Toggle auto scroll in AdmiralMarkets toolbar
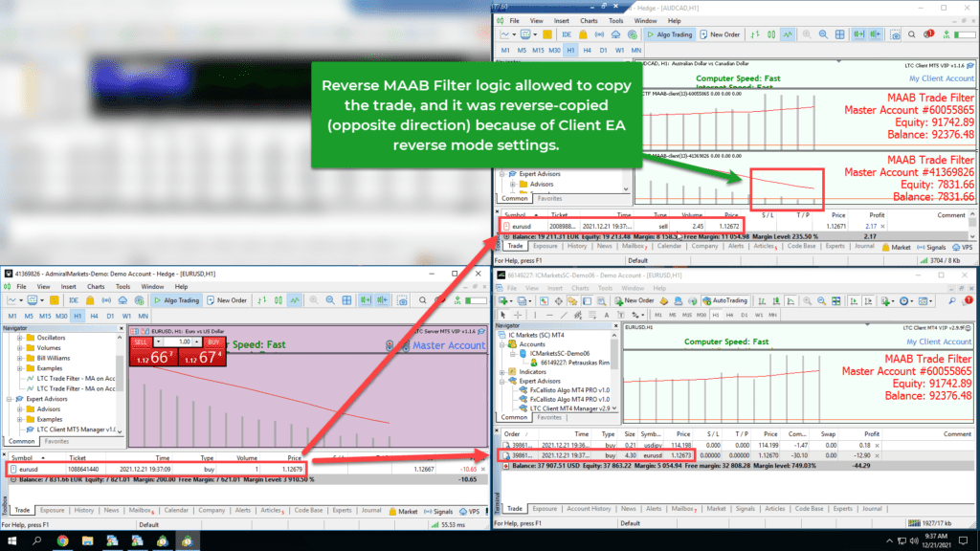This screenshot has width=980, height=551. (366, 300)
